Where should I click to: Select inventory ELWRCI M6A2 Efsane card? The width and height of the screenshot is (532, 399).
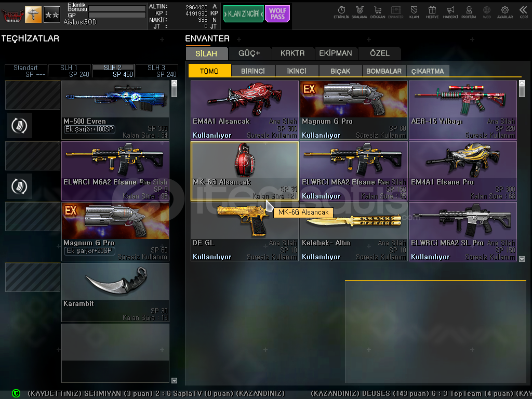click(x=354, y=171)
